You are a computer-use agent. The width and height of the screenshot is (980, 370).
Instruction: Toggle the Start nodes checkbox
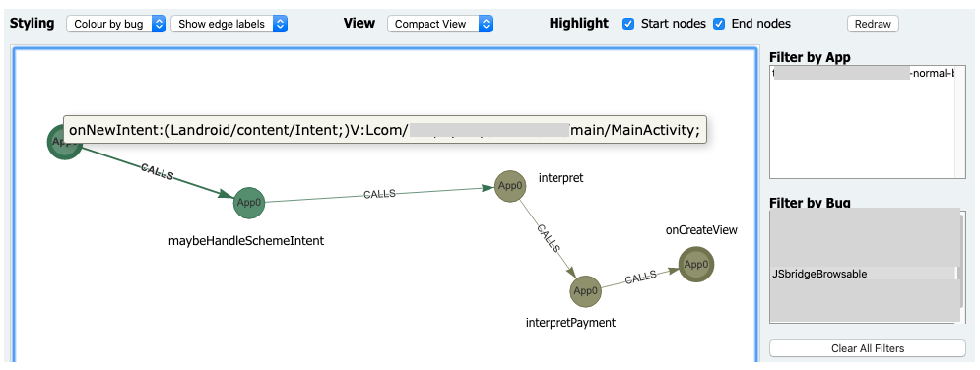coord(628,24)
